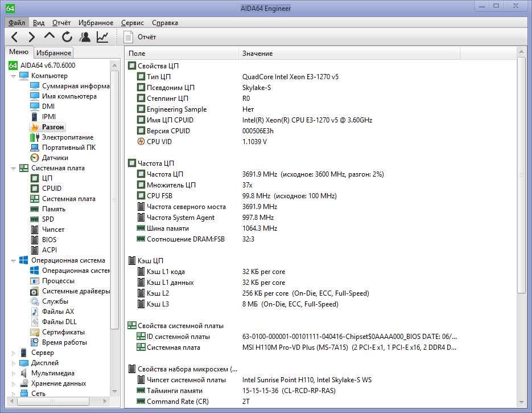Switch to the Меню tab
The height and width of the screenshot is (413, 532).
(19, 52)
